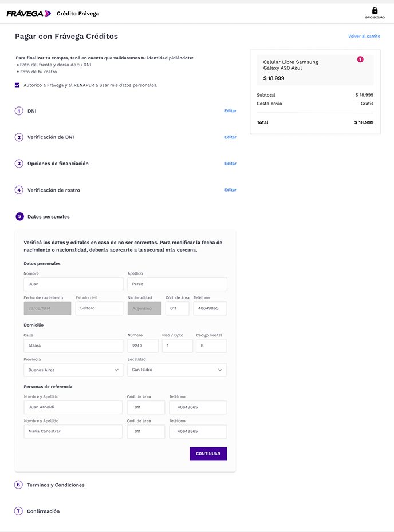Uncheck the Autorizo a Frávega y RENAPER checkbox
The width and height of the screenshot is (394, 532).
tap(17, 85)
